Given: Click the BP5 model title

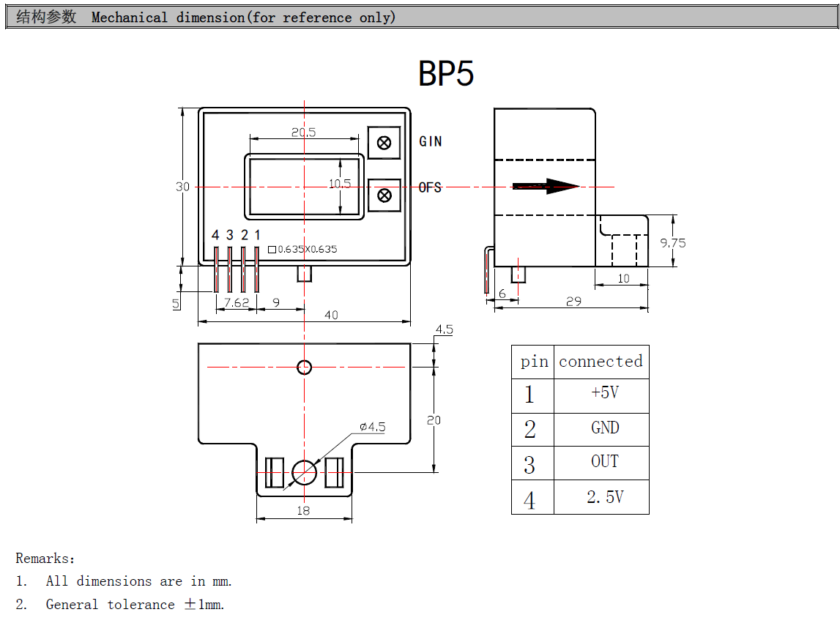Looking at the screenshot, I should pyautogui.click(x=446, y=74).
